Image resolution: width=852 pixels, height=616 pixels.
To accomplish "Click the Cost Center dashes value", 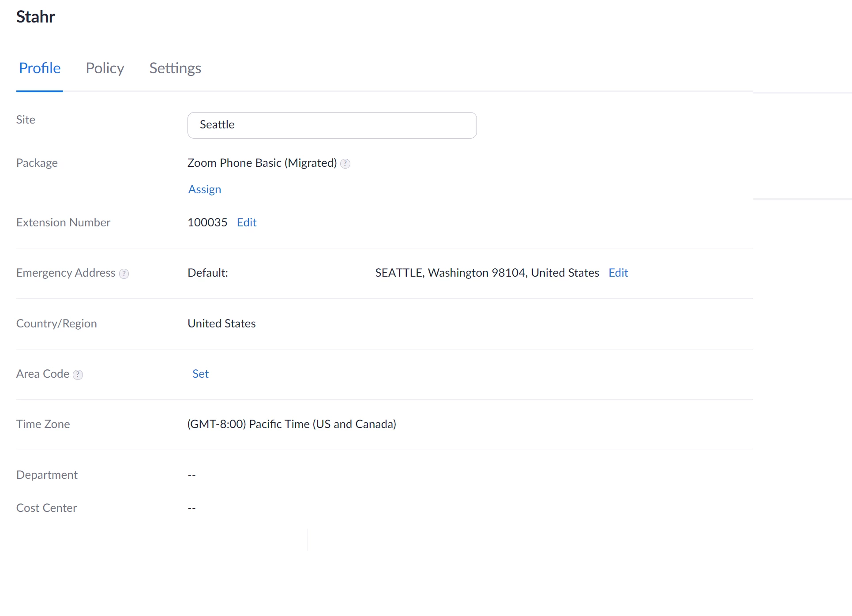I will (191, 508).
